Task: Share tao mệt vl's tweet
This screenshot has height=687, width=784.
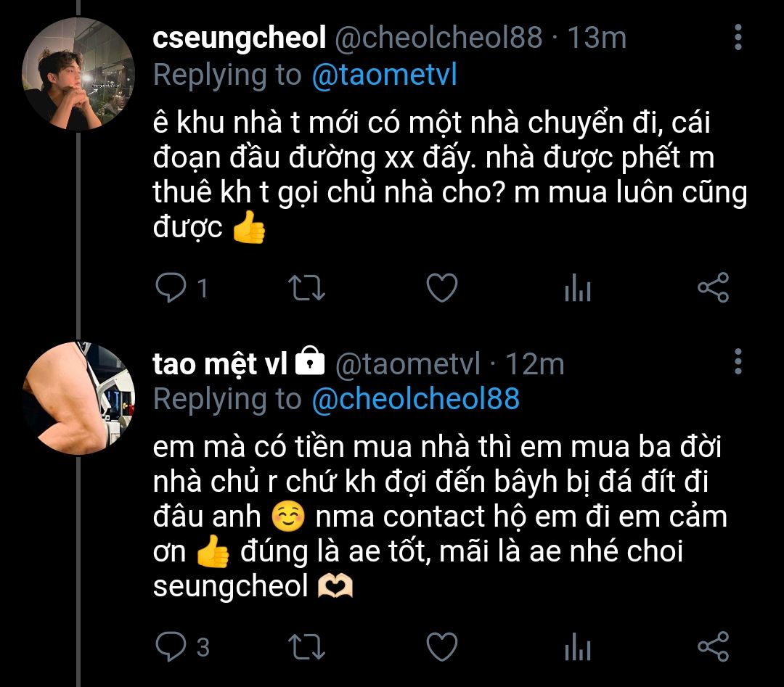Action: (x=713, y=646)
